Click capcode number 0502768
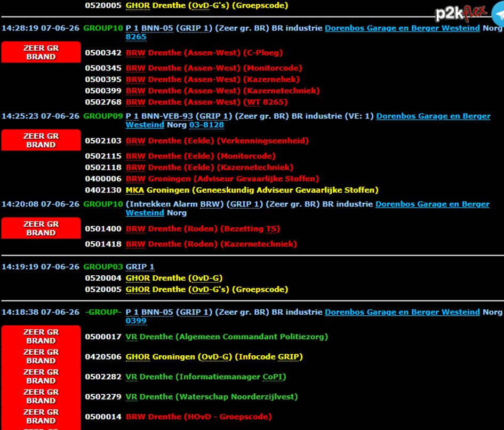 (103, 102)
